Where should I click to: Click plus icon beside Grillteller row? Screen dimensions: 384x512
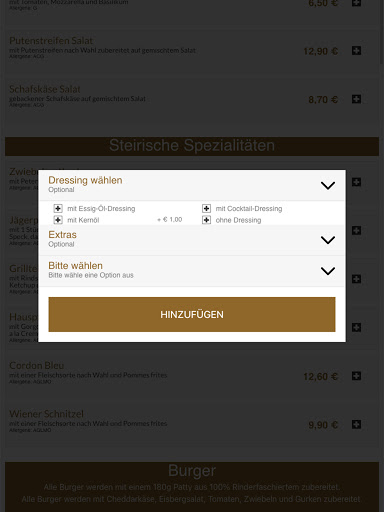coord(356,279)
